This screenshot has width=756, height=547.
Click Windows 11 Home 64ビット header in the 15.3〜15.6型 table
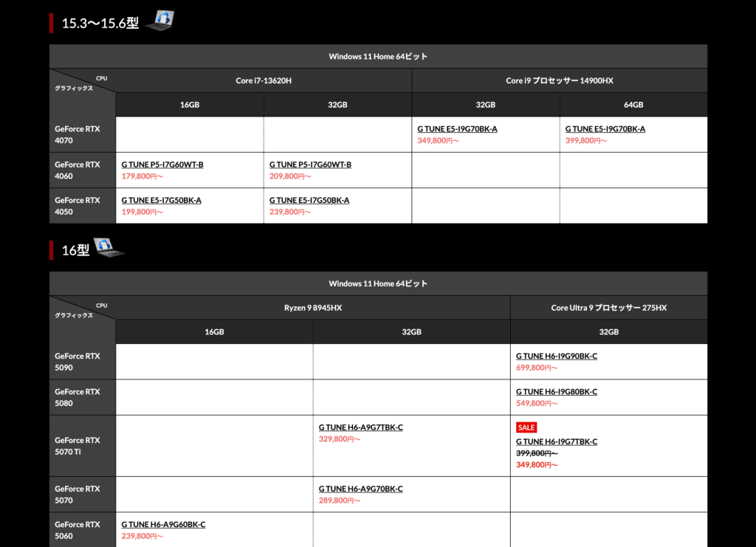(x=378, y=56)
